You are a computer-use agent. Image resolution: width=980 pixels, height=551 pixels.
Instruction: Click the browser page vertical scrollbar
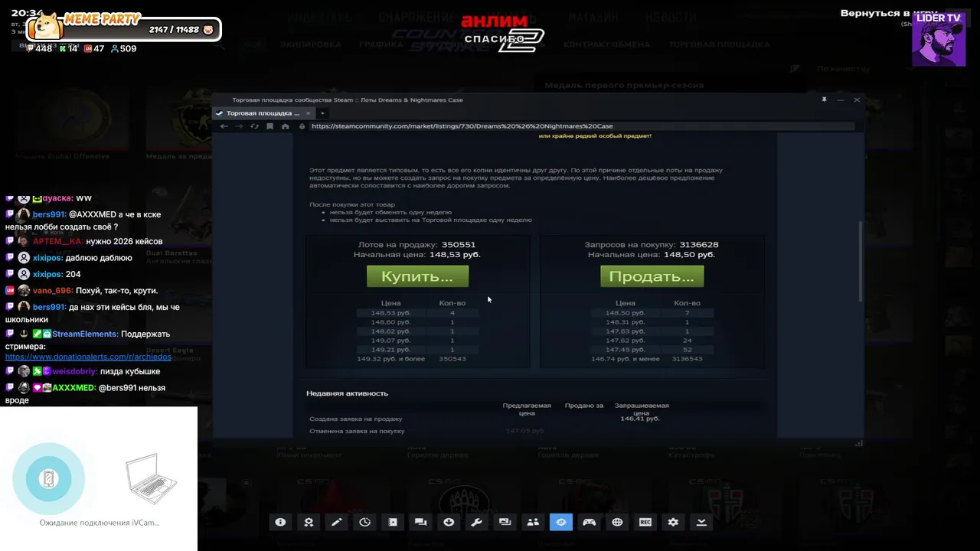pos(861,262)
